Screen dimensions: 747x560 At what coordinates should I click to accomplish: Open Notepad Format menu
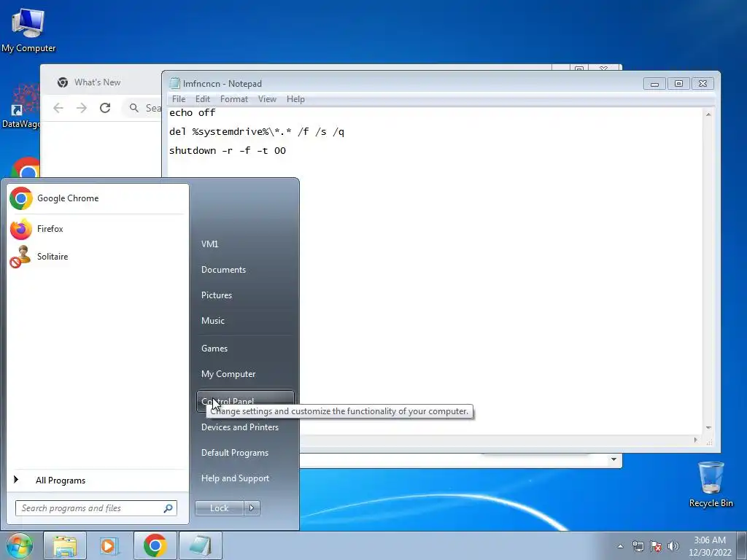pos(234,99)
